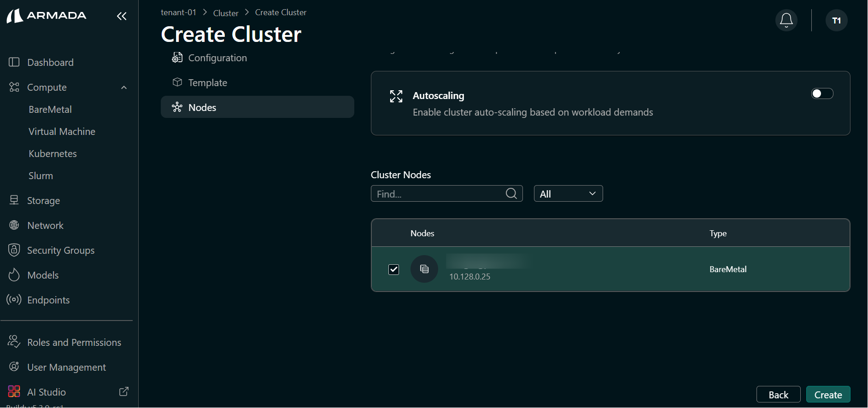Click the Configuration step icon

coord(177,58)
